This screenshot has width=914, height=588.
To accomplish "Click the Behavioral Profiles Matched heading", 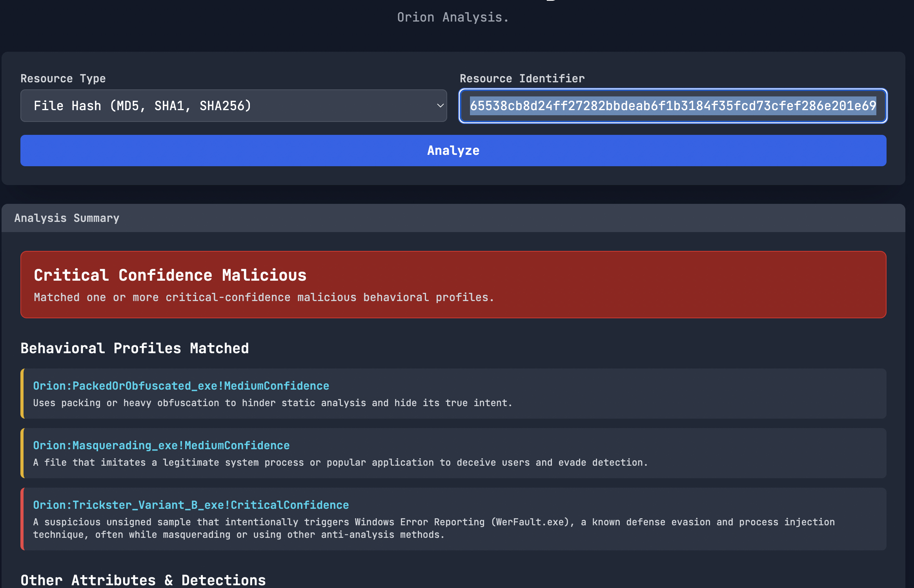I will [x=135, y=348].
